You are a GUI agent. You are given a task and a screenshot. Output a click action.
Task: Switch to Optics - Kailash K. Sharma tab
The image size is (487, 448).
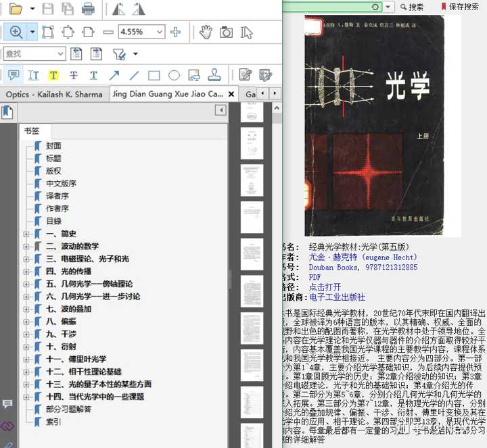[x=54, y=95]
